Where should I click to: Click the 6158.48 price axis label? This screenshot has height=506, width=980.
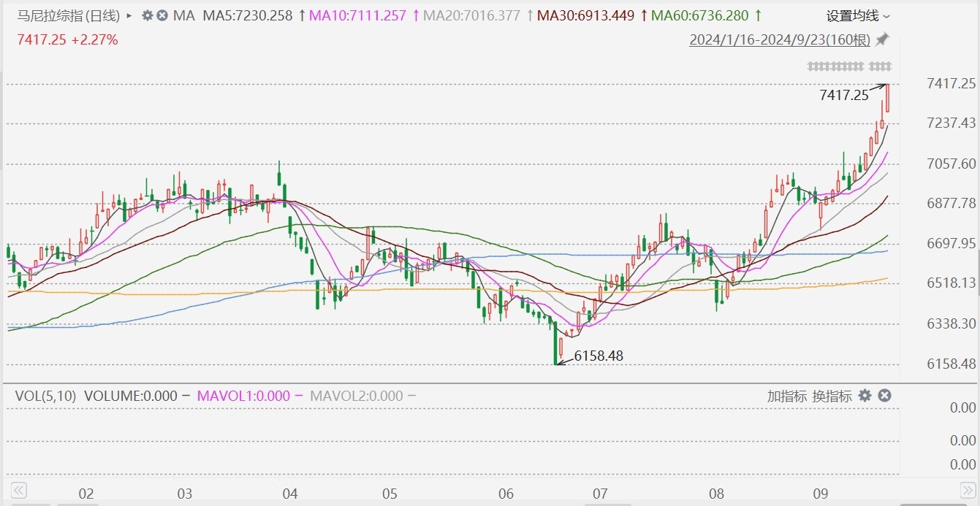[951, 364]
